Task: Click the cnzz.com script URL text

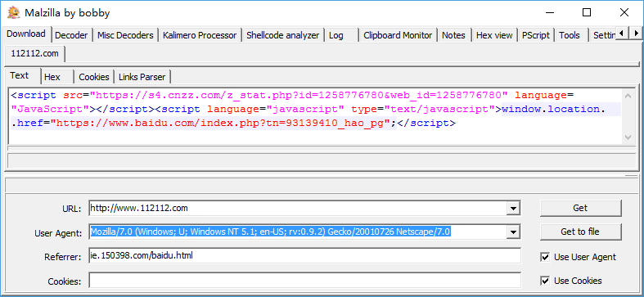Action: [x=299, y=95]
